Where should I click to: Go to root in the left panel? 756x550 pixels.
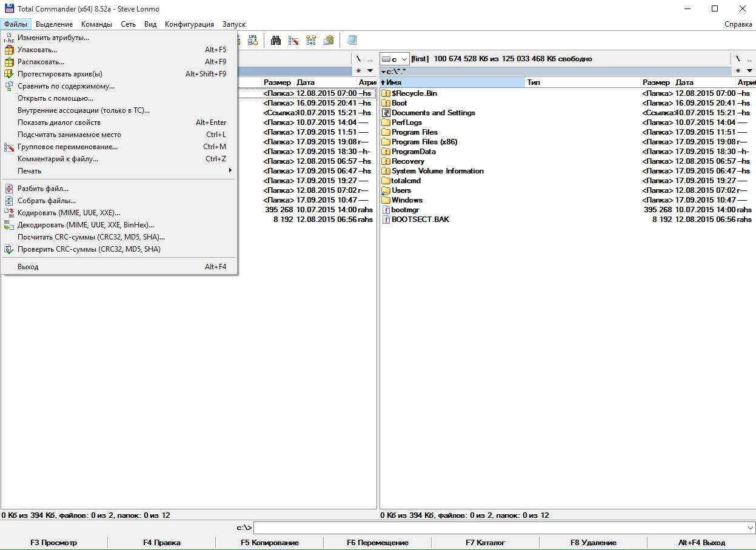click(358, 59)
